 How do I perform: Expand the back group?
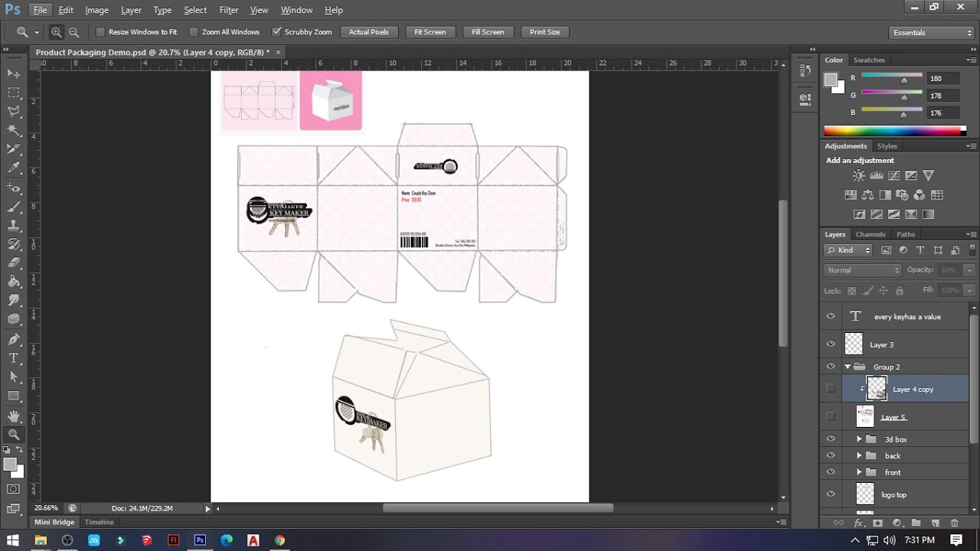[x=859, y=455]
